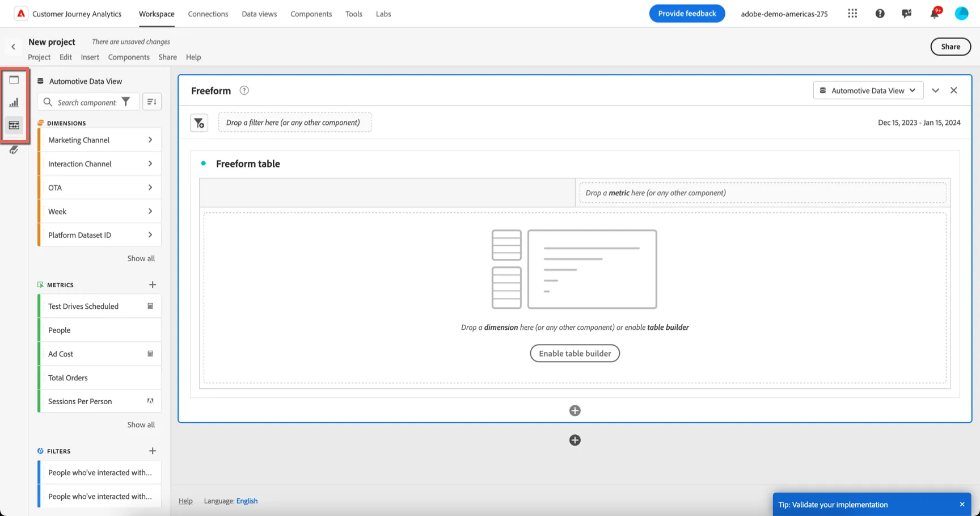The width and height of the screenshot is (980, 516).
Task: Show all dimensions link
Action: coord(141,258)
